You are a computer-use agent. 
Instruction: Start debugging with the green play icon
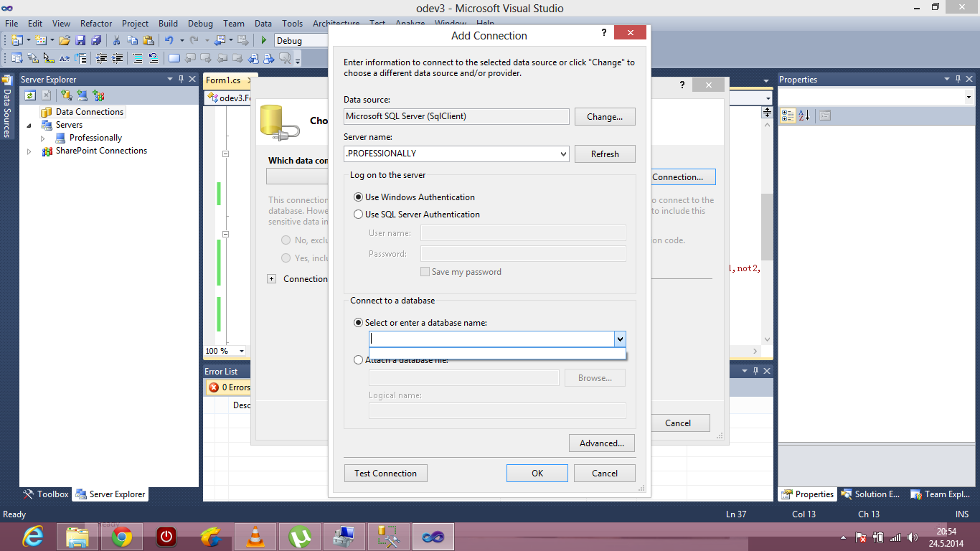[264, 41]
